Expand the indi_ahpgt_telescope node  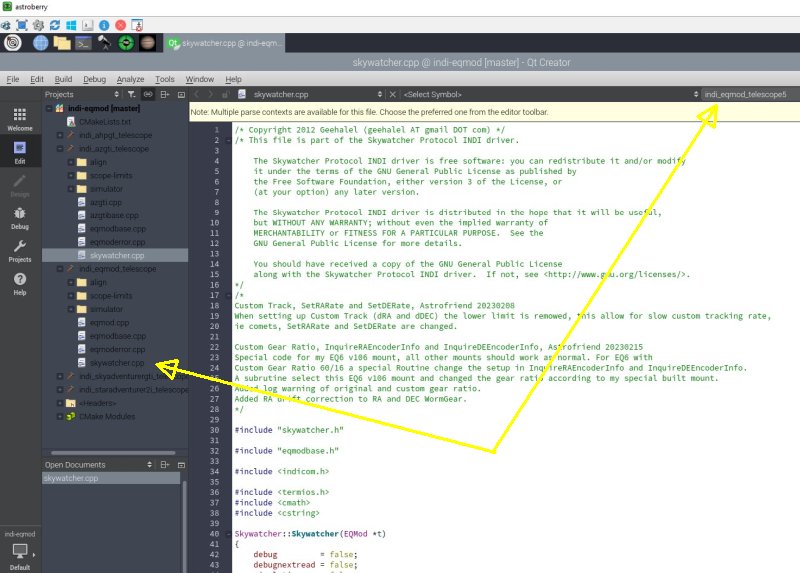tap(60, 135)
